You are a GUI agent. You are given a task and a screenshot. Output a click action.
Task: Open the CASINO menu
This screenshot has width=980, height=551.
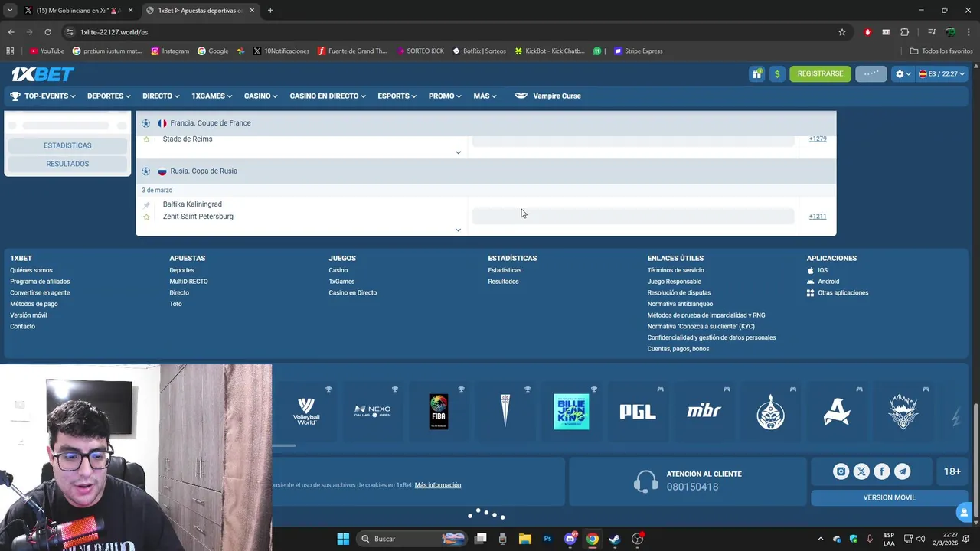(x=261, y=96)
